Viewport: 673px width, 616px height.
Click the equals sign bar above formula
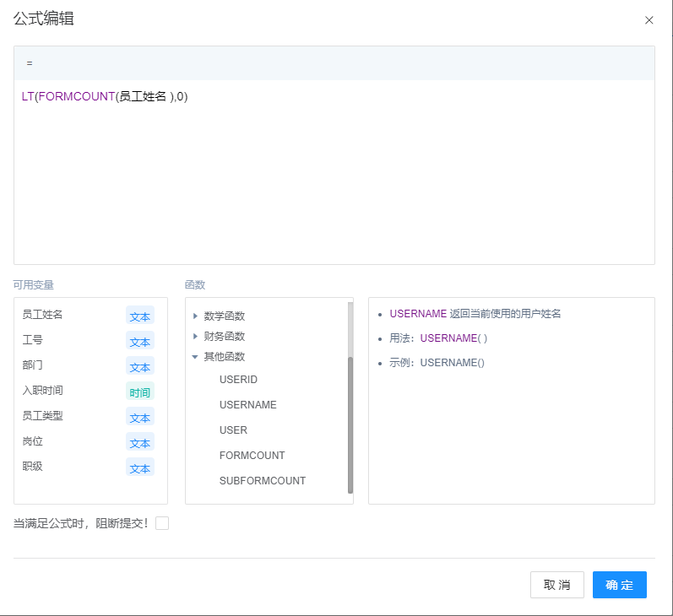334,63
